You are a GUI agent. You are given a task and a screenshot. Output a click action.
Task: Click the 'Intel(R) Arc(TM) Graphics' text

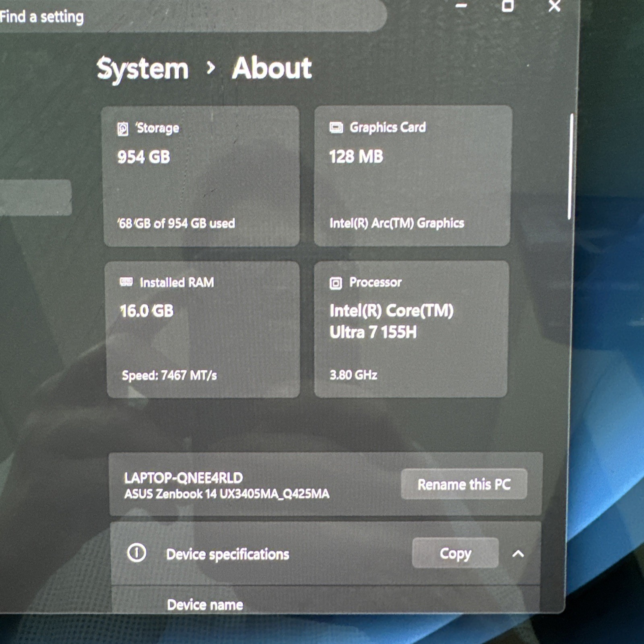[397, 223]
